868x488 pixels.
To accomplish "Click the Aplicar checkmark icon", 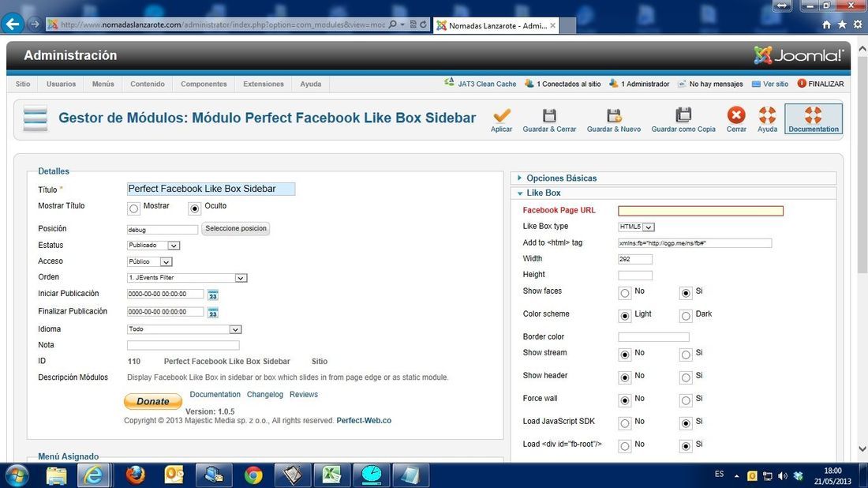I will click(502, 115).
